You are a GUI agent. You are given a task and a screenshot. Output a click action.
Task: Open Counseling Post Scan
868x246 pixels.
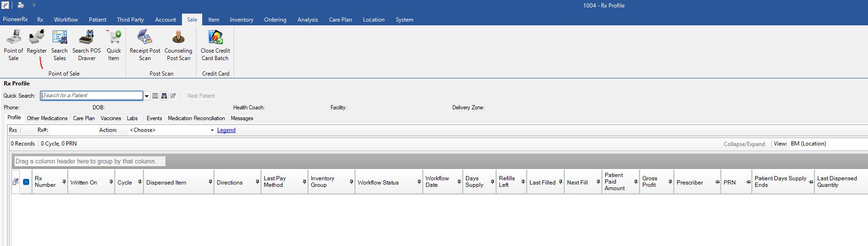pyautogui.click(x=178, y=45)
